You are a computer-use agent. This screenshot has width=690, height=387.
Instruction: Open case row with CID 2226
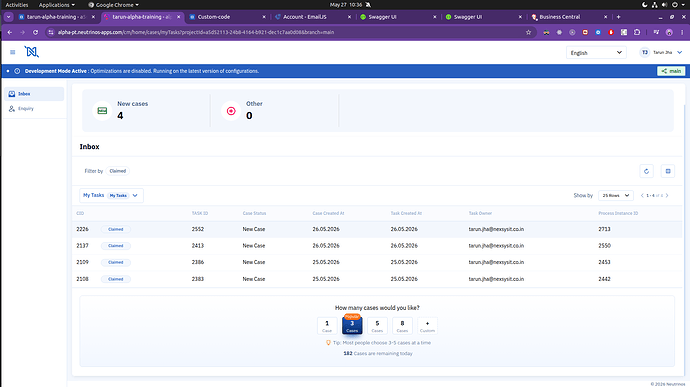(x=377, y=229)
